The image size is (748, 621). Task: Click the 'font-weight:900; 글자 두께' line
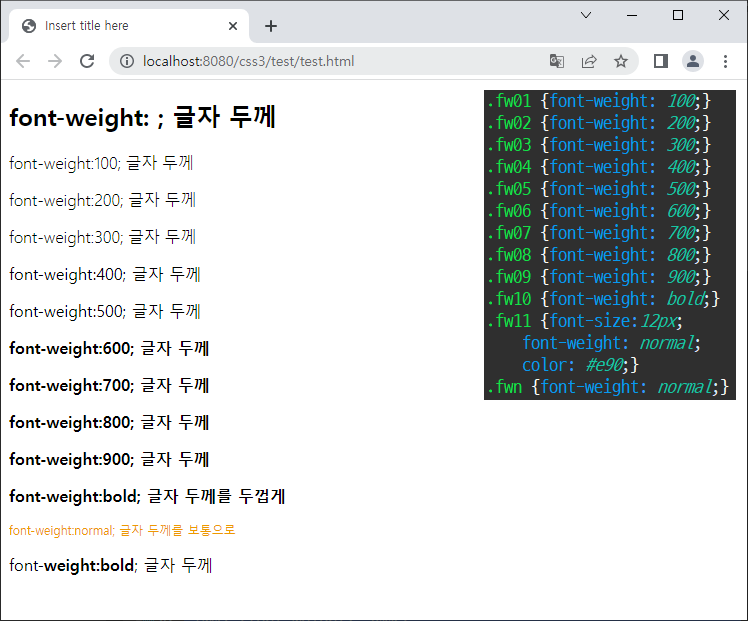tap(109, 459)
